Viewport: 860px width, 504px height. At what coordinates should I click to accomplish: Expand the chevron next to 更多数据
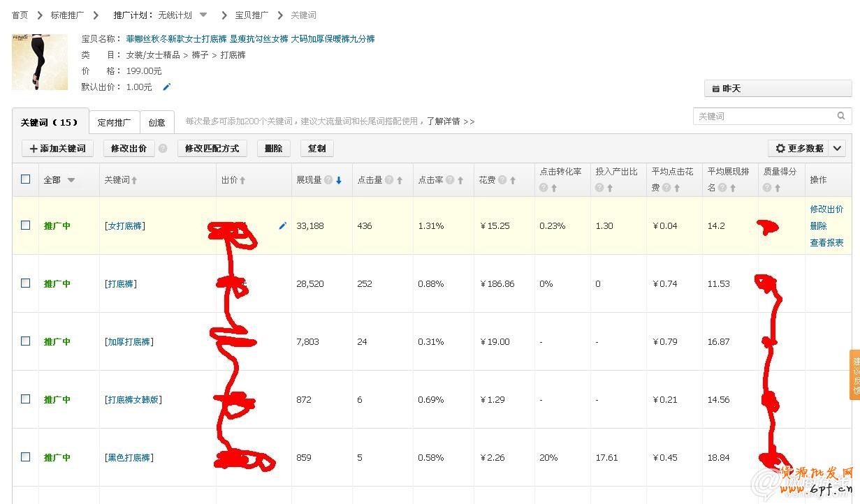[836, 148]
